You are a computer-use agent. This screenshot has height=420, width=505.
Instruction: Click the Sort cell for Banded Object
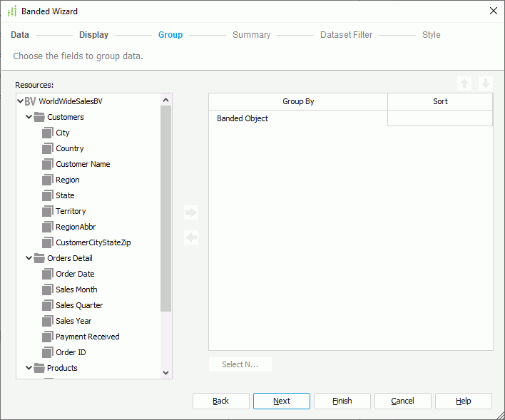440,118
